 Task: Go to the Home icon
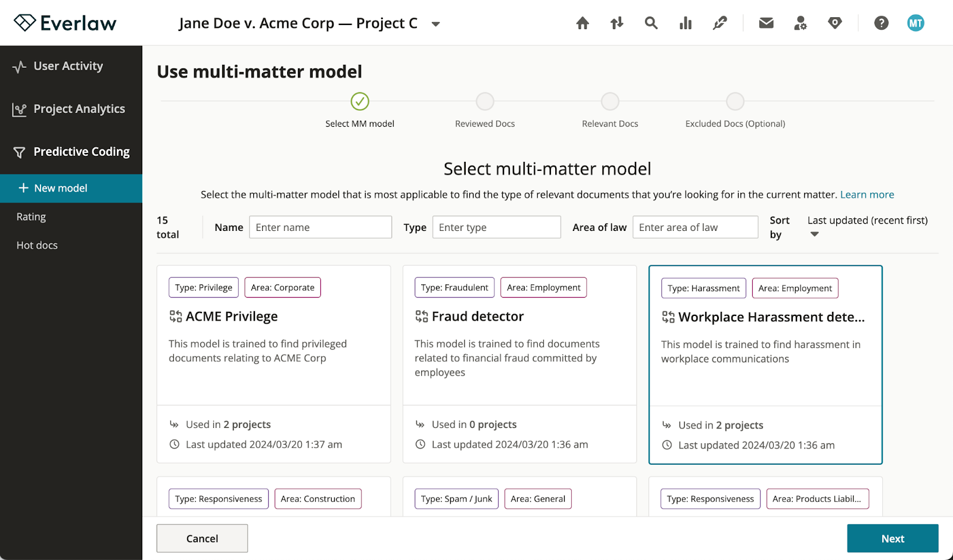pos(583,23)
